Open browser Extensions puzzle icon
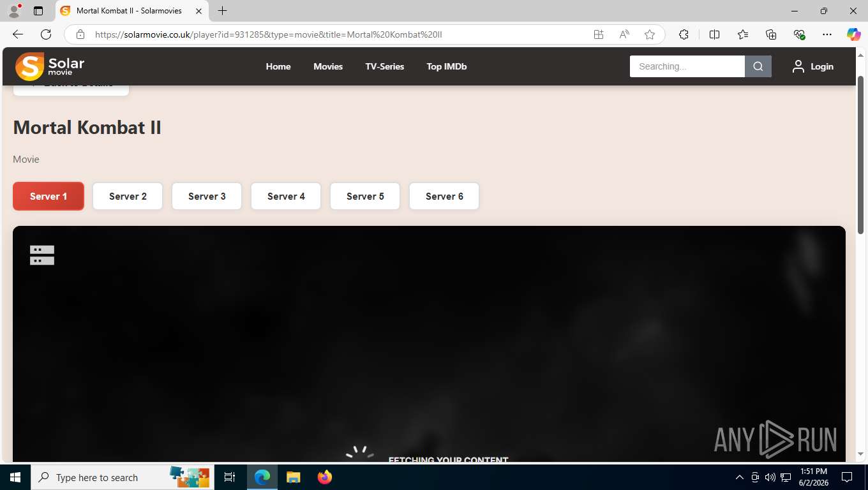The height and width of the screenshot is (490, 868). pos(684,34)
